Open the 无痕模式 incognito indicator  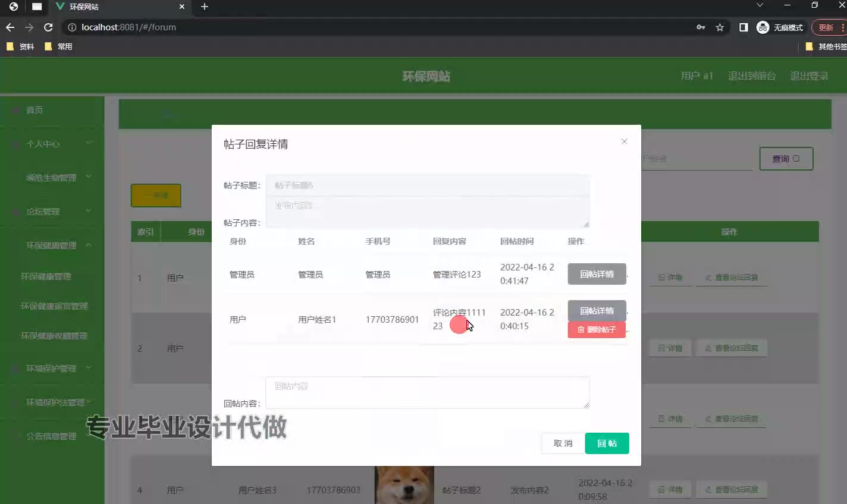pyautogui.click(x=780, y=27)
